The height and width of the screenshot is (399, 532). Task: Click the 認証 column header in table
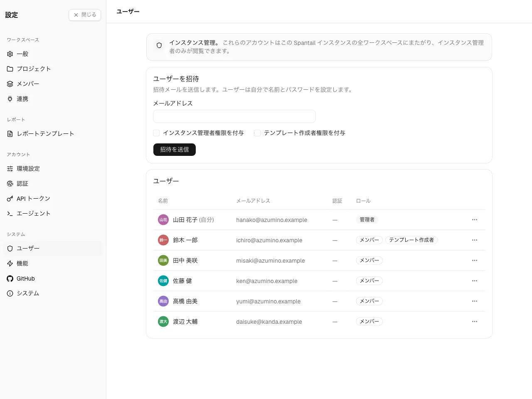pos(337,201)
